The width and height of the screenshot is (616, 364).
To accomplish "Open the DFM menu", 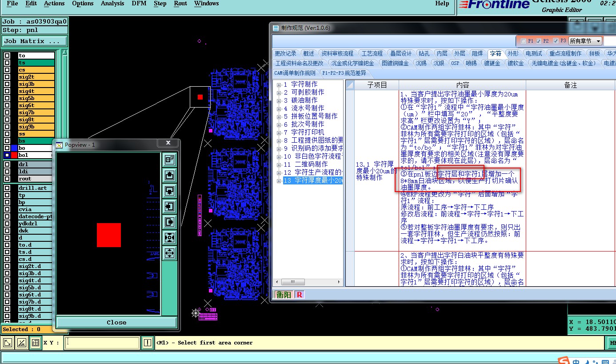I will (139, 4).
